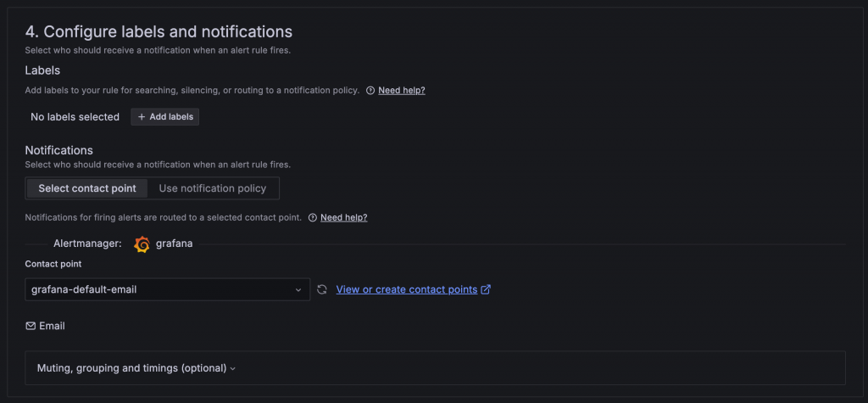This screenshot has height=403, width=868.
Task: Expand Muting, grouping and timings section
Action: pyautogui.click(x=131, y=368)
